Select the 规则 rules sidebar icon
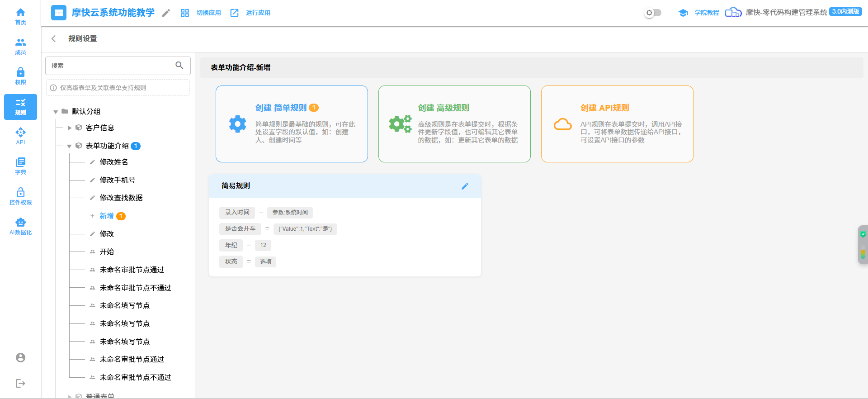This screenshot has height=399, width=868. [x=20, y=107]
